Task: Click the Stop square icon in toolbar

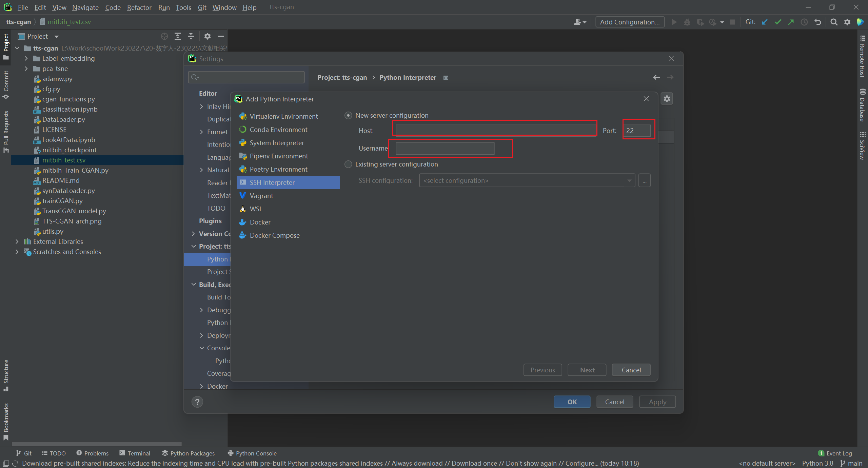Action: coord(732,22)
